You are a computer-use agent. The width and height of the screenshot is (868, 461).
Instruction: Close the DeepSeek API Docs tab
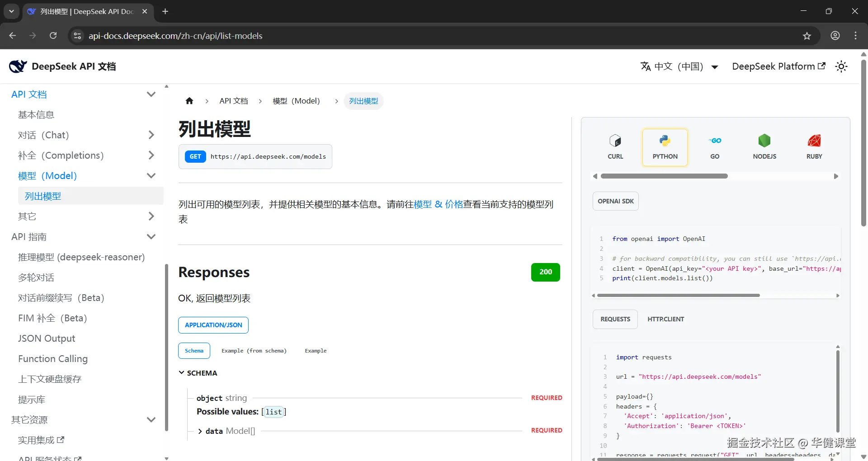[145, 11]
